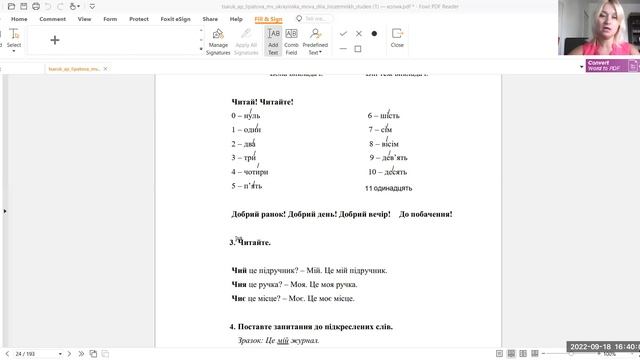Open the Home ribbon tab

point(19,19)
